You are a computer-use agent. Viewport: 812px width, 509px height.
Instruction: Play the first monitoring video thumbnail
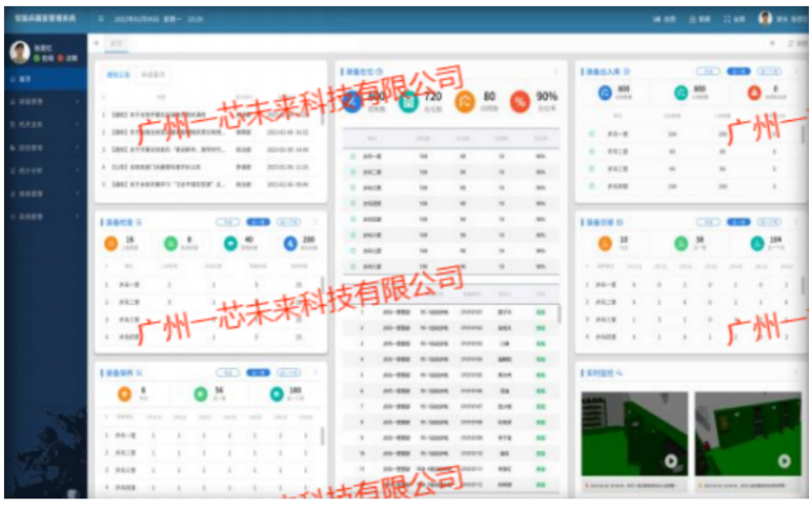[x=670, y=461]
